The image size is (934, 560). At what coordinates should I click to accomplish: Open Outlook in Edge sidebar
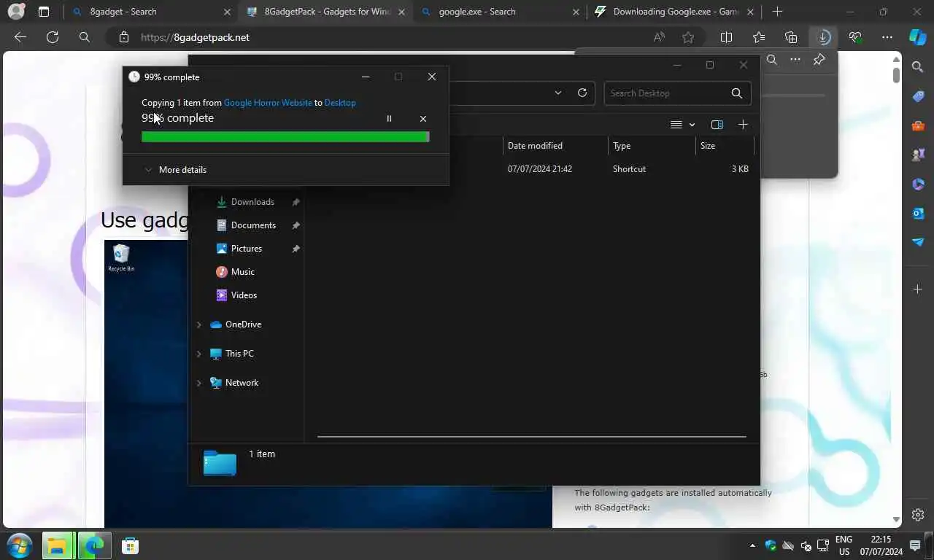(918, 213)
